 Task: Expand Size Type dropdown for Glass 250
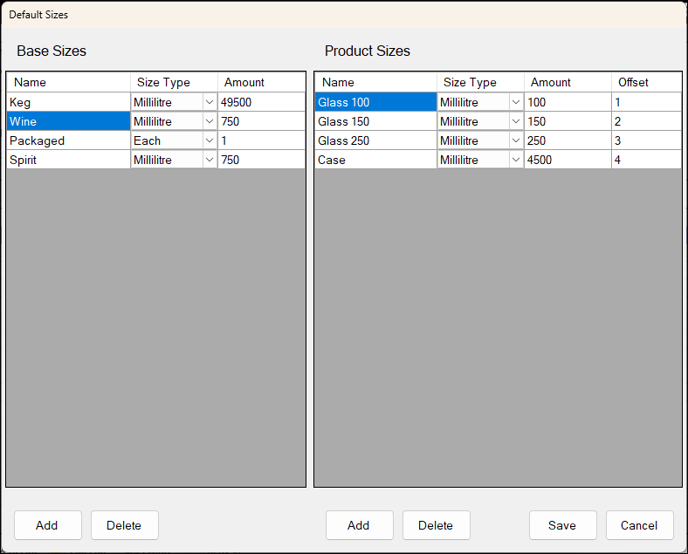tap(516, 141)
